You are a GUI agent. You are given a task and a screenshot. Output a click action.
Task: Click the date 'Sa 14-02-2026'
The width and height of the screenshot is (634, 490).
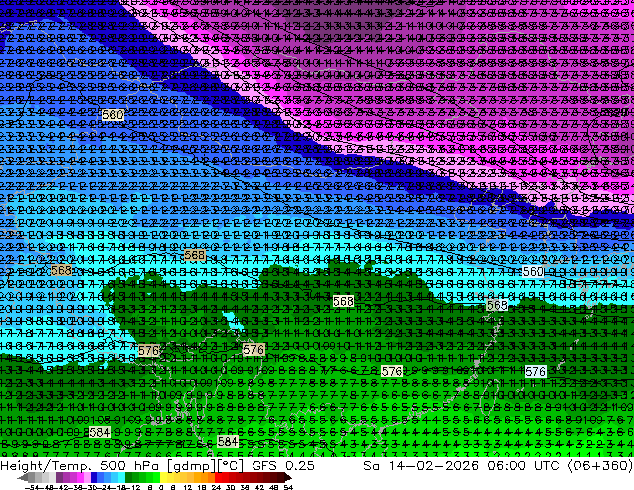tap(421, 466)
